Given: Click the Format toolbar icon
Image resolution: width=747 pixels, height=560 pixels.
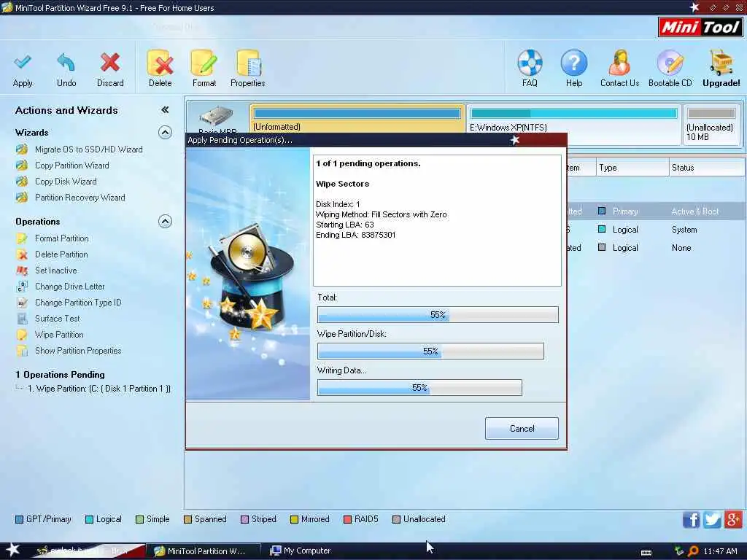Looking at the screenshot, I should pyautogui.click(x=204, y=63).
